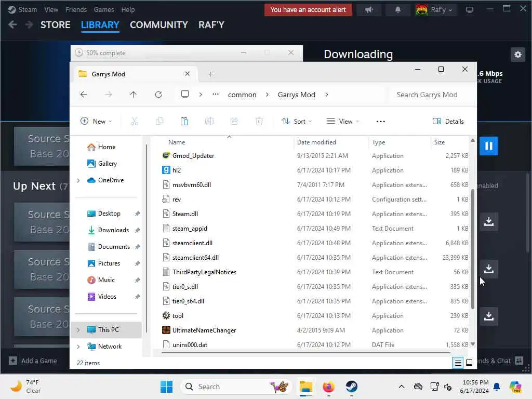Switch to large thumbnails view icon

[469, 363]
